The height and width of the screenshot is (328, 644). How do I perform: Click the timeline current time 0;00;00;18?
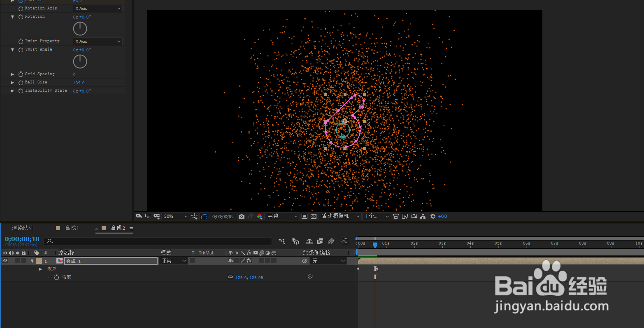coord(22,239)
